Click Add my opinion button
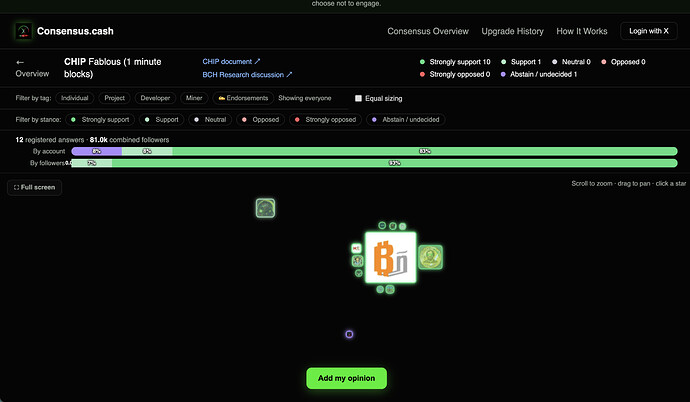Screen dimensions: 690x402 click(346, 378)
